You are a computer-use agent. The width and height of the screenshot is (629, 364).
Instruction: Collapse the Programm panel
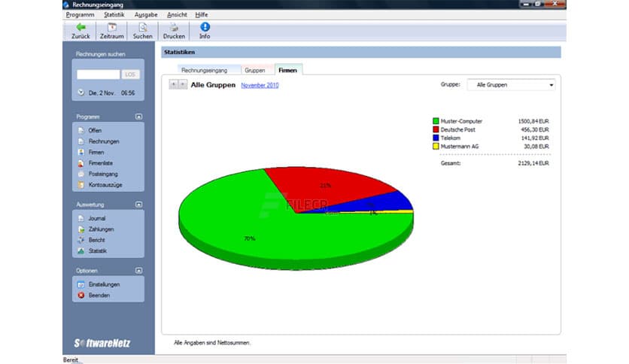coord(138,117)
